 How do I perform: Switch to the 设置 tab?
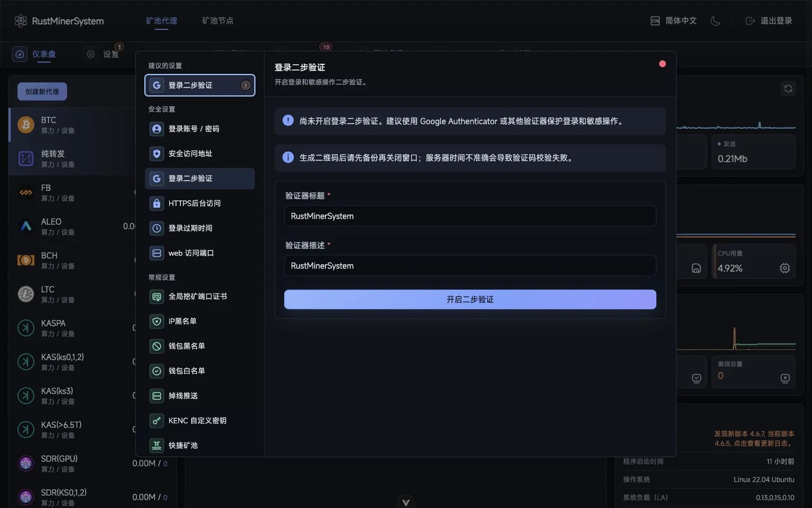103,54
